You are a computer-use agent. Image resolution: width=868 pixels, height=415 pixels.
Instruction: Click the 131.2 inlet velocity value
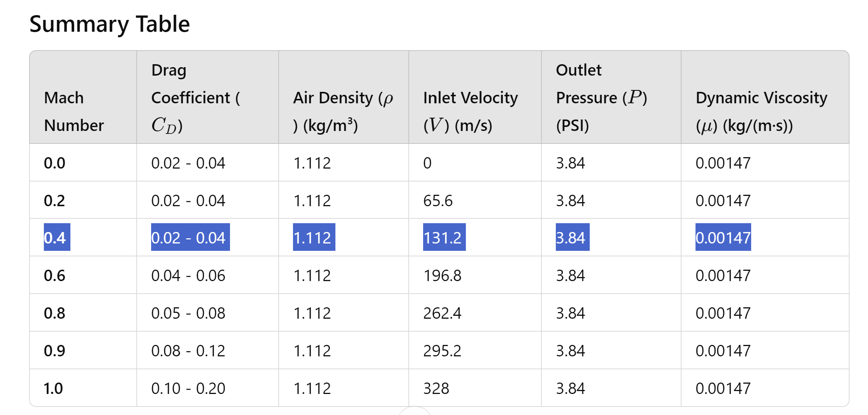[444, 237]
